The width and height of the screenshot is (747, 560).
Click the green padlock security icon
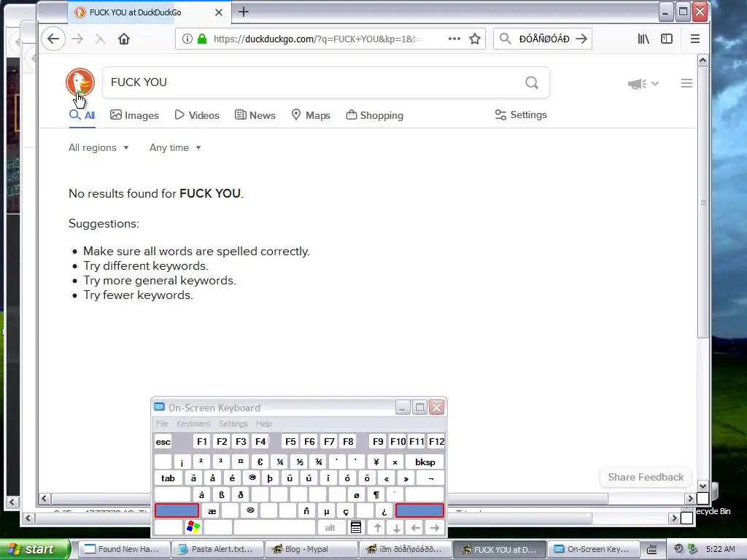coord(202,39)
